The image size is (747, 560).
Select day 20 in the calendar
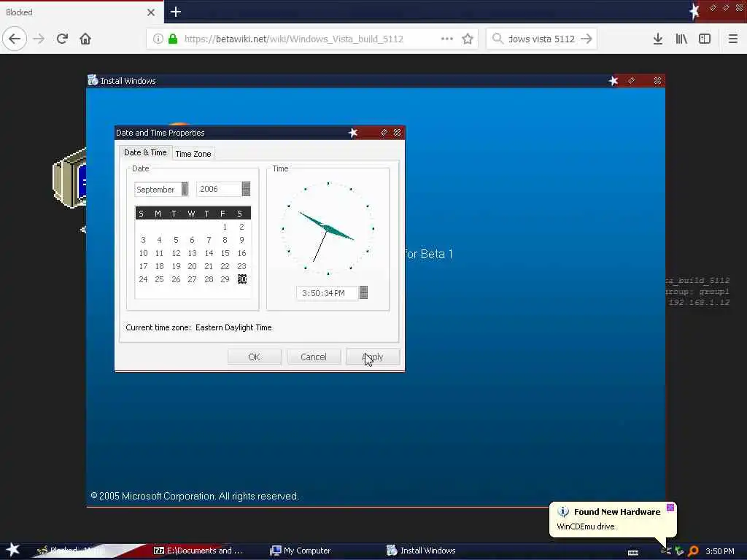(x=192, y=266)
